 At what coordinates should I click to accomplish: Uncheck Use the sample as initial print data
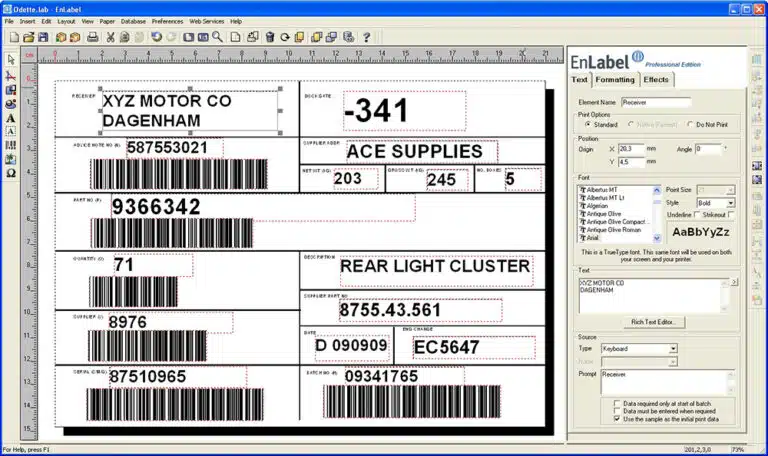(617, 419)
